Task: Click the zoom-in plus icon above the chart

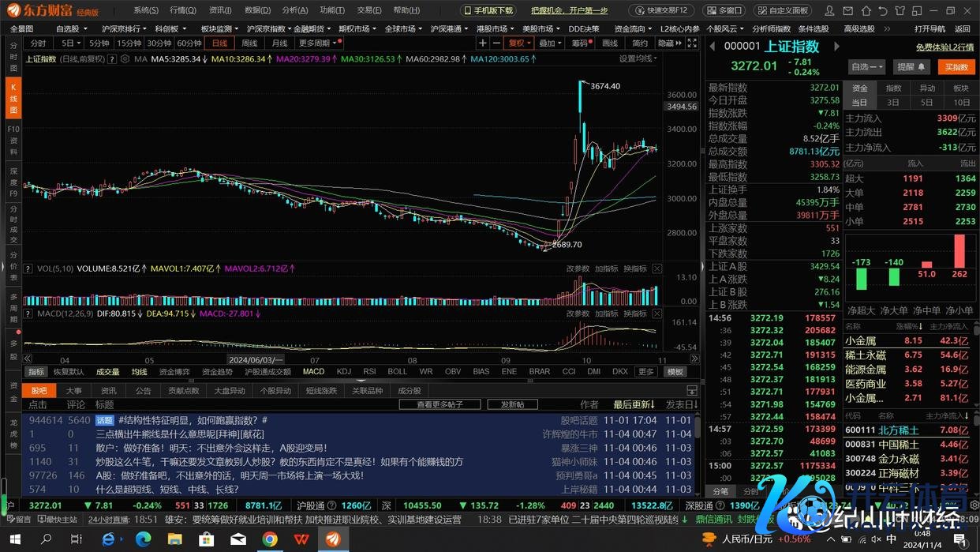Action: pyautogui.click(x=483, y=43)
